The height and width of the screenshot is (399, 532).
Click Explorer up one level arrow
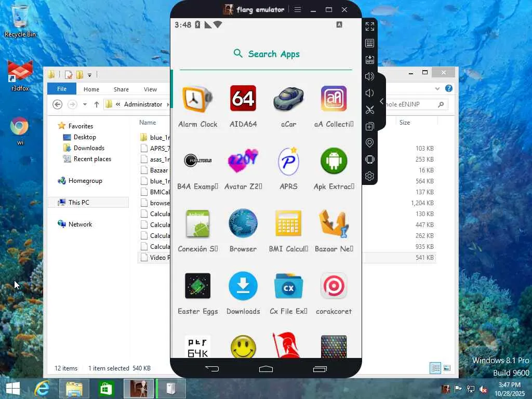click(96, 104)
